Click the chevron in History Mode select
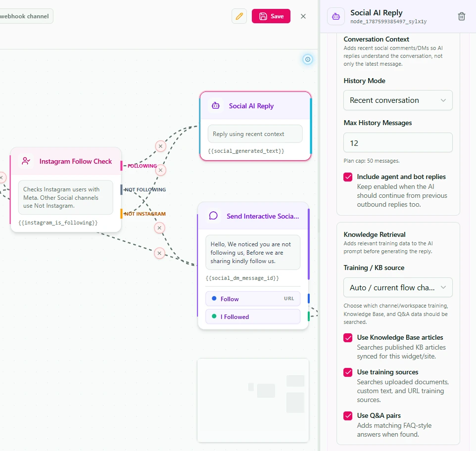 (x=443, y=100)
